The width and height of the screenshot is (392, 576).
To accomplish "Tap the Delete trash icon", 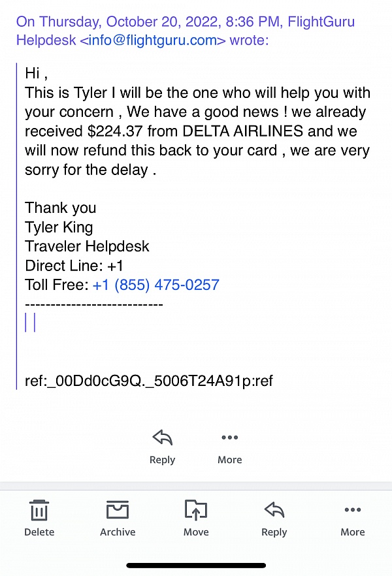I will click(x=39, y=510).
